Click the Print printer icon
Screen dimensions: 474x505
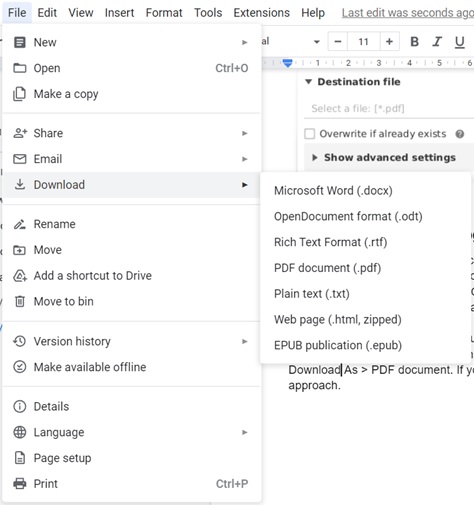[20, 483]
